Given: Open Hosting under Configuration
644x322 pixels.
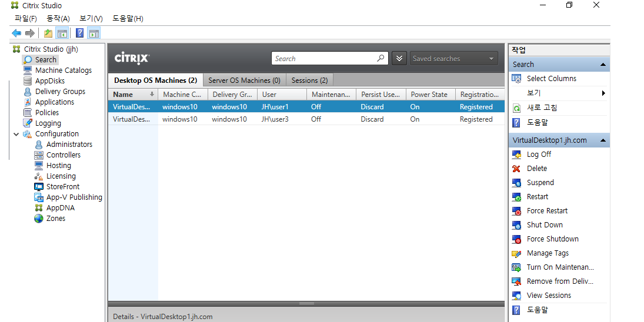Looking at the screenshot, I should tap(58, 166).
